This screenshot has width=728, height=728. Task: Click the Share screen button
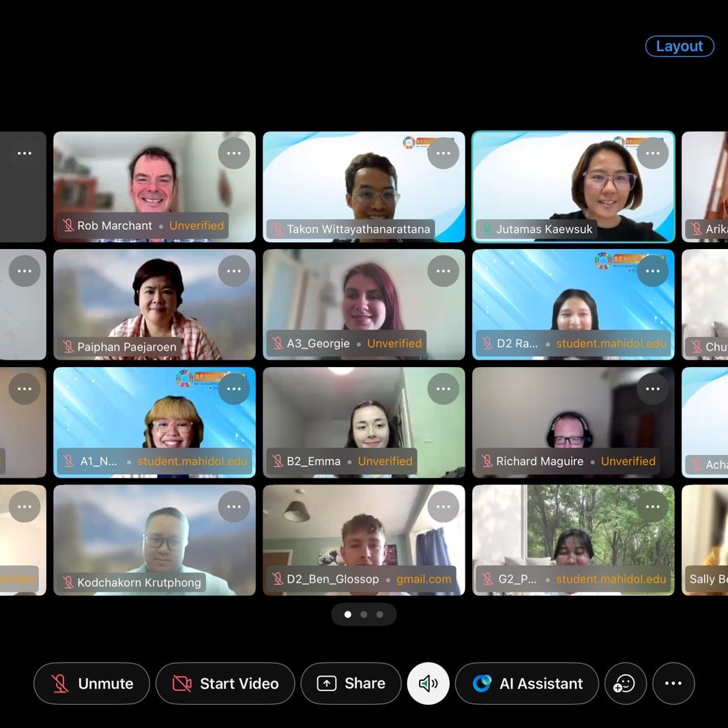click(351, 683)
